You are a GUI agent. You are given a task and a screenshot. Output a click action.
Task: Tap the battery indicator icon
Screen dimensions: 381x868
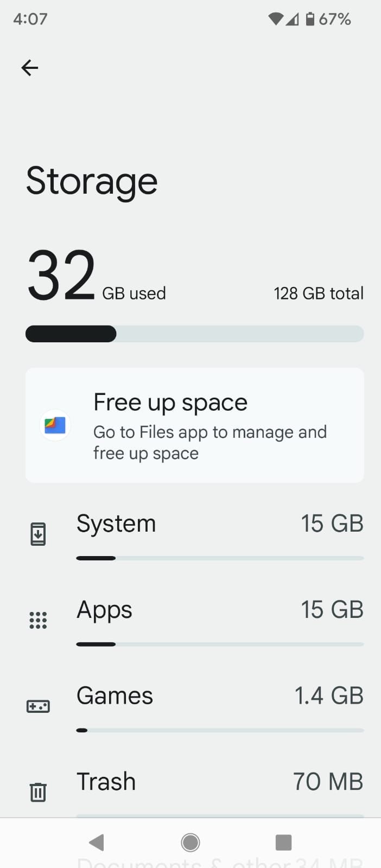point(310,18)
